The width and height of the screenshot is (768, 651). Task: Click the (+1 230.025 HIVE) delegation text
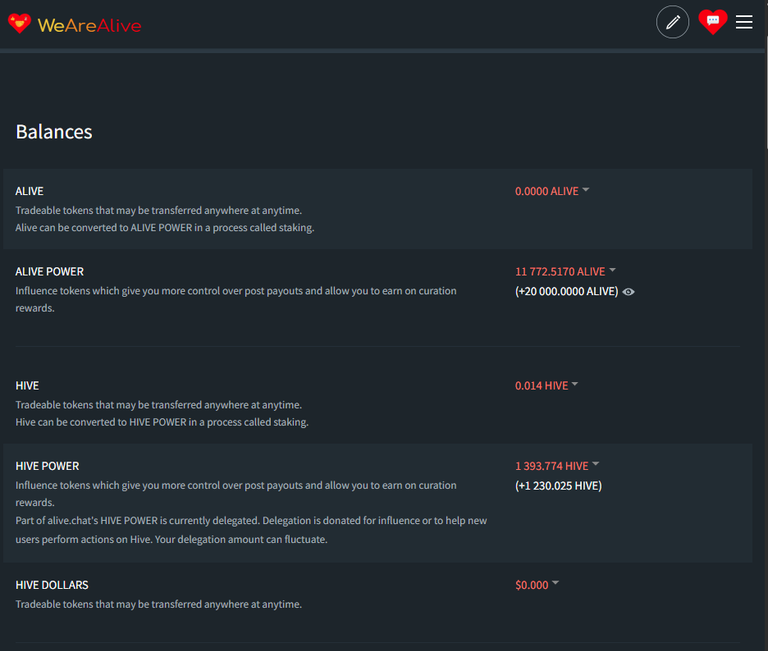[558, 486]
